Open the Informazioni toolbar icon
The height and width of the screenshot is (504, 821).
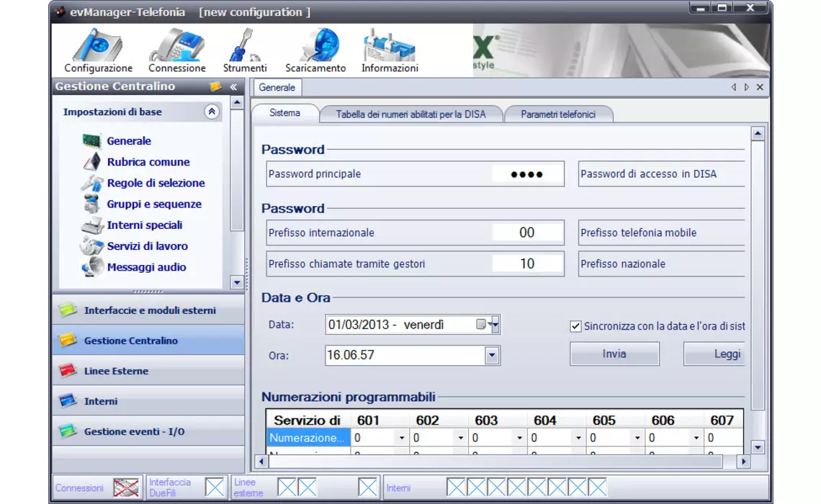[x=390, y=45]
